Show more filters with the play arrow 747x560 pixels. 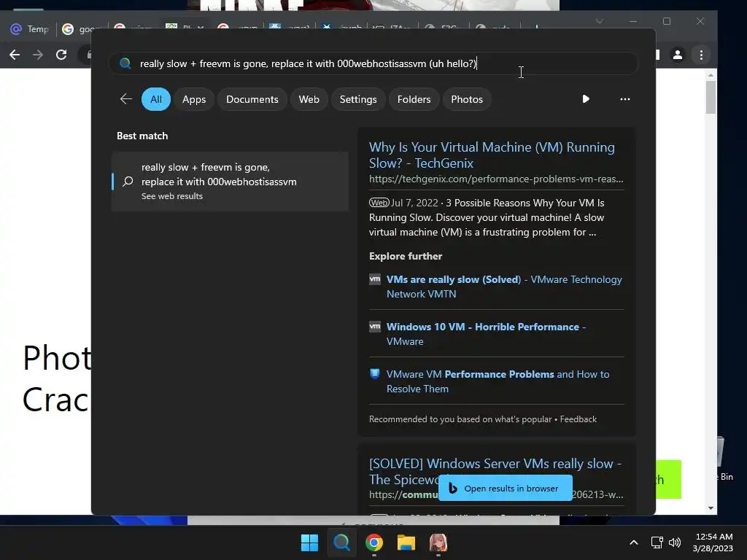(x=586, y=99)
